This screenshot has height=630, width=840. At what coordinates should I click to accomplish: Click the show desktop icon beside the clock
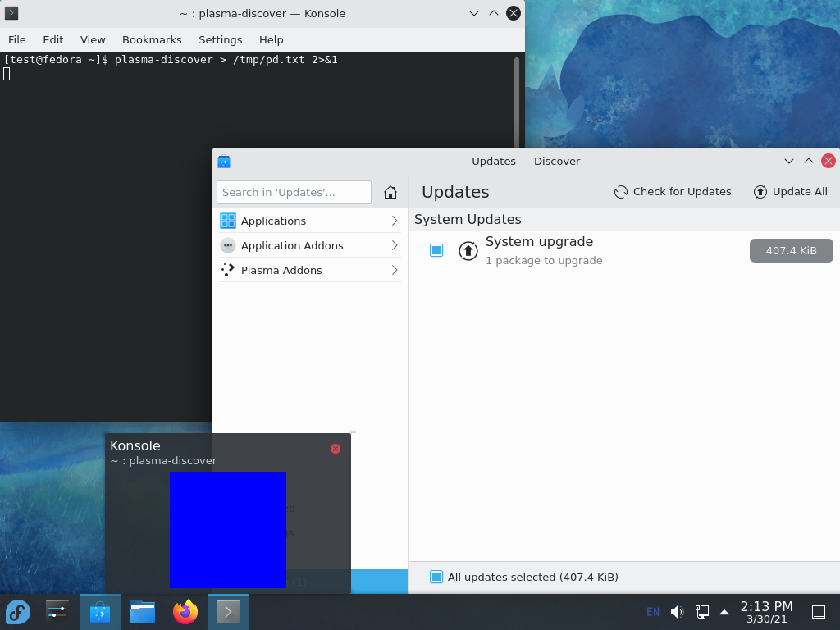pos(819,612)
